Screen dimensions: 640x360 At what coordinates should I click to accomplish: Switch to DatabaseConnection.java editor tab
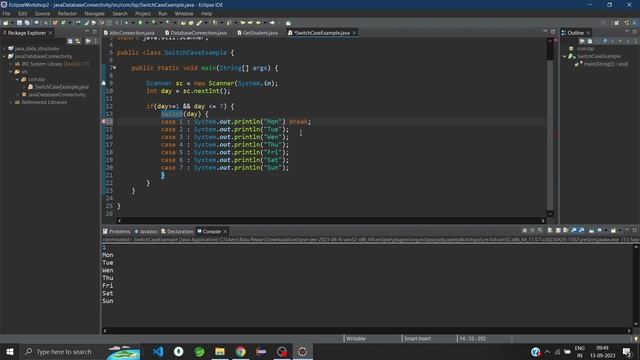(196, 33)
